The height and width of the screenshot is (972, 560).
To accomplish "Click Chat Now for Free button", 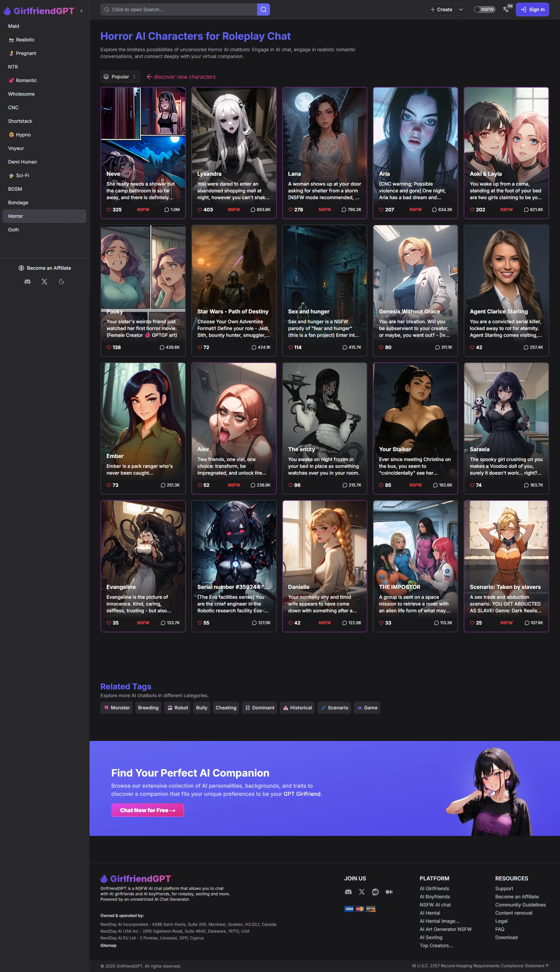I will 147,810.
